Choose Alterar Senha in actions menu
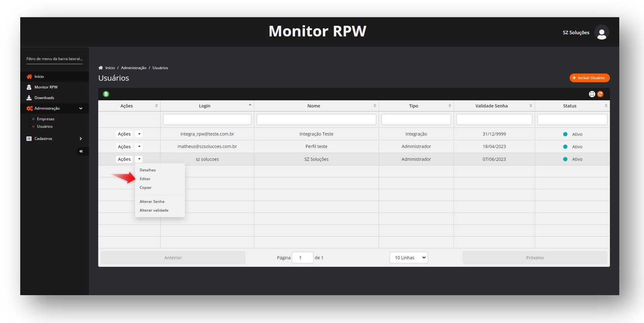Viewport: 644px width, 323px height. pyautogui.click(x=152, y=202)
